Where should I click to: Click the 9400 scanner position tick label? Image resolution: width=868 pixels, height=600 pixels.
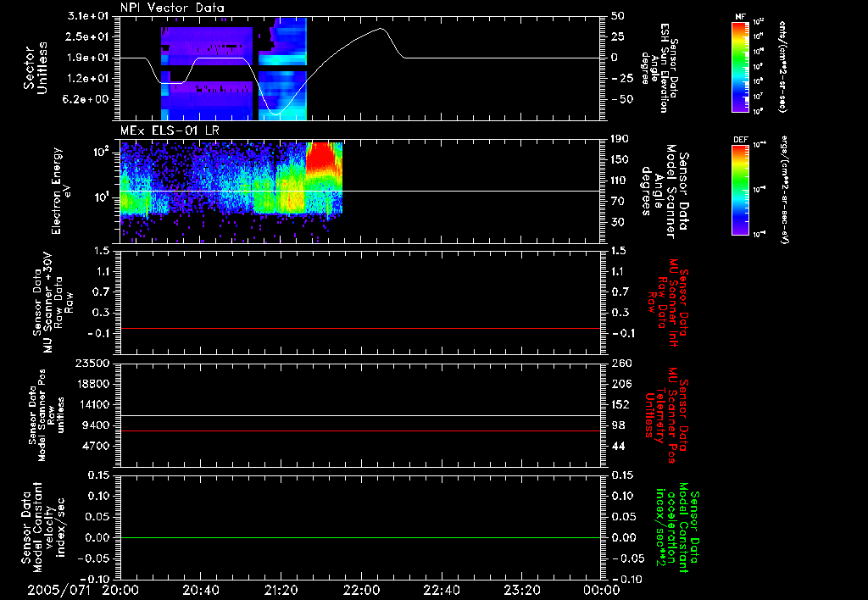[x=97, y=425]
